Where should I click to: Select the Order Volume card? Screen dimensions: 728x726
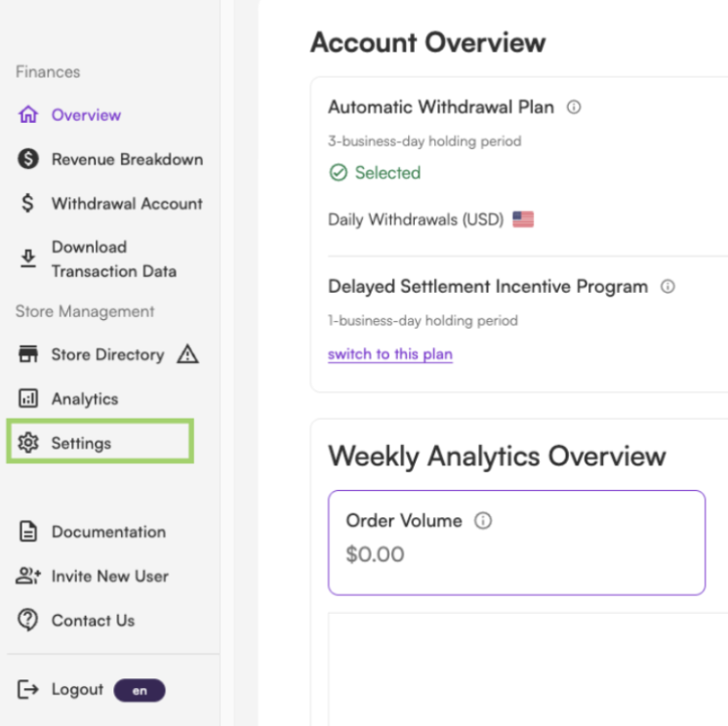pyautogui.click(x=517, y=543)
